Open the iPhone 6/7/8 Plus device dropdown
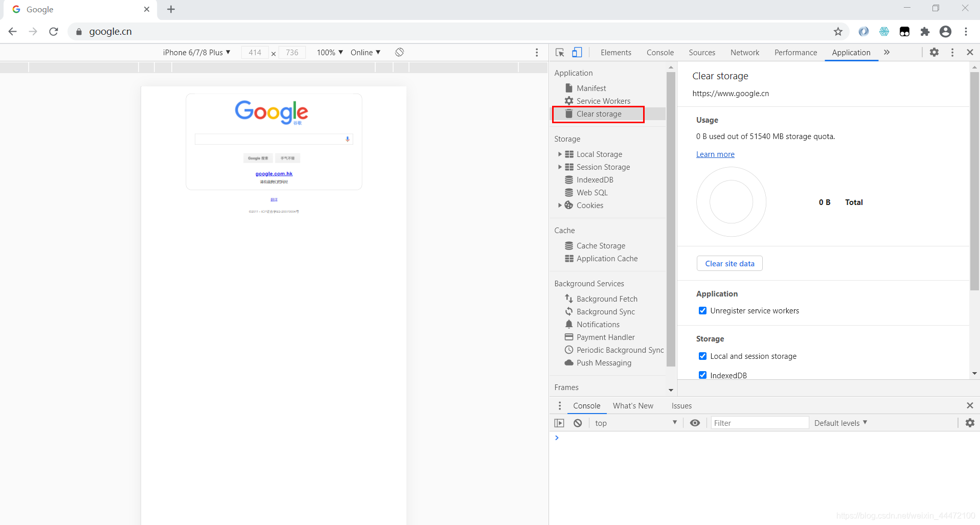This screenshot has height=525, width=980. tap(196, 52)
